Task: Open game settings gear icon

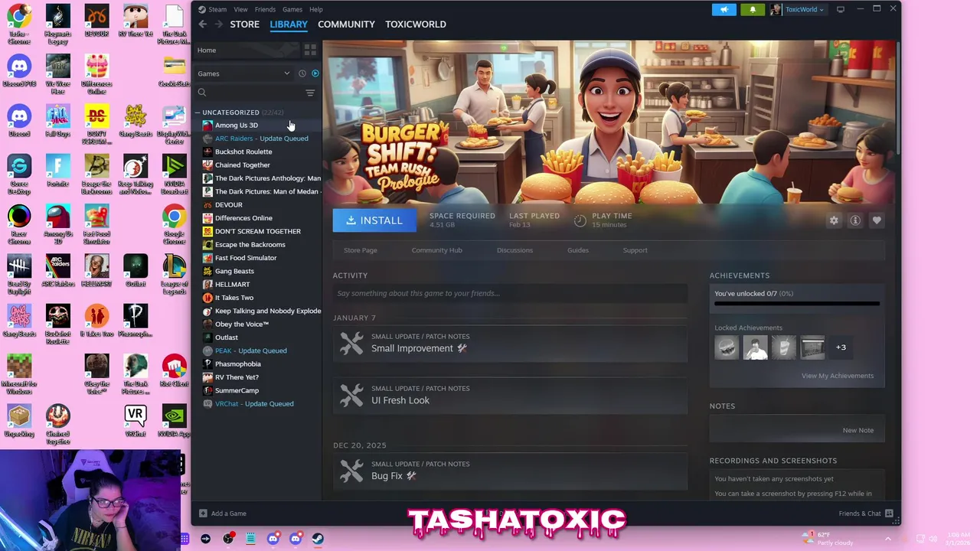Action: click(x=834, y=220)
